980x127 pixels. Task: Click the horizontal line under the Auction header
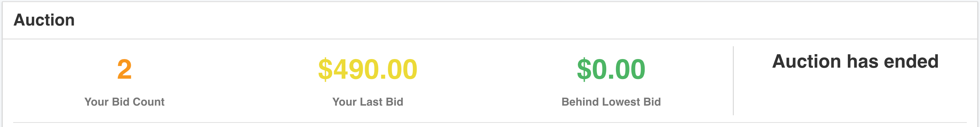tap(490, 39)
